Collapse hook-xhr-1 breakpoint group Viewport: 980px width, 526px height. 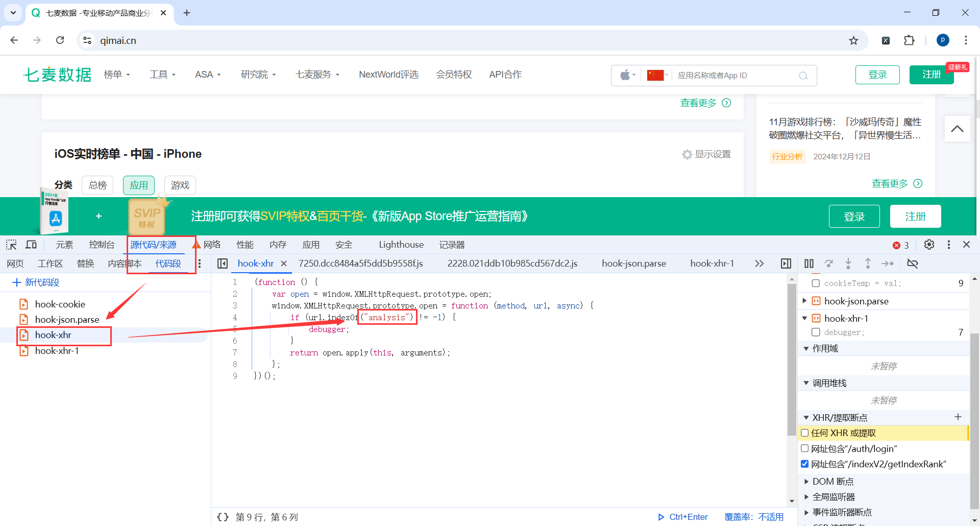(x=805, y=318)
